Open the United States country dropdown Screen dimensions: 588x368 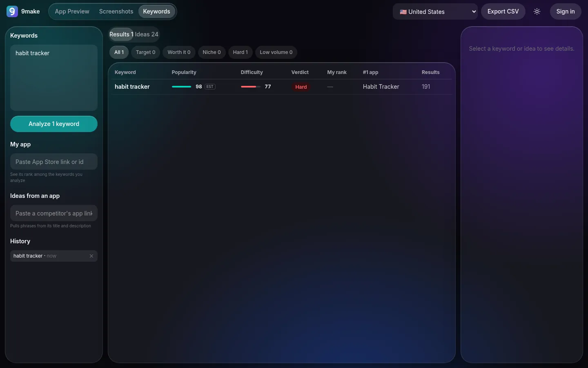tap(435, 11)
